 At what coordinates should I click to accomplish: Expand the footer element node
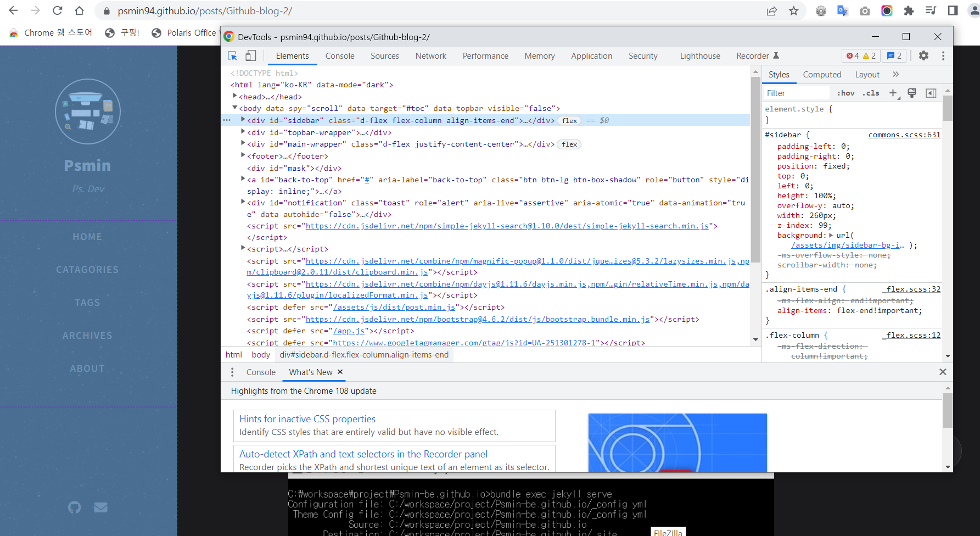click(x=243, y=155)
